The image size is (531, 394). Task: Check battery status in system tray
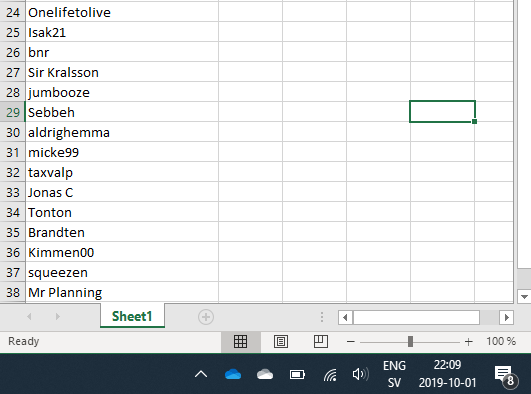click(297, 374)
